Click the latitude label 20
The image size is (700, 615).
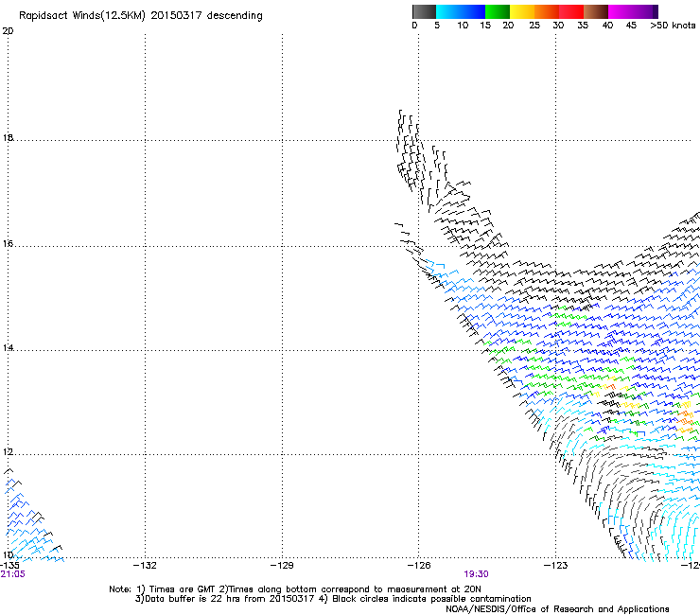(x=8, y=31)
